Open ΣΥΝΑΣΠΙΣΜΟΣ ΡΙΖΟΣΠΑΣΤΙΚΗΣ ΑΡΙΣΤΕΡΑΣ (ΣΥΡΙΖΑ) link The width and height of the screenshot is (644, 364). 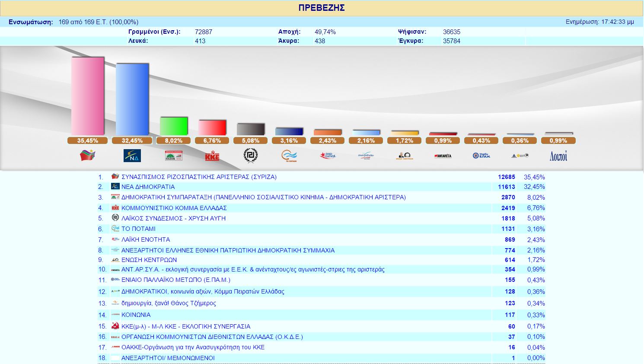(199, 177)
